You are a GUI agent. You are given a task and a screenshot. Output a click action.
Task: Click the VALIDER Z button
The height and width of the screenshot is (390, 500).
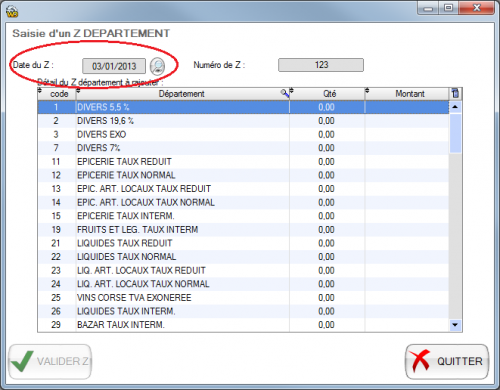coord(50,362)
